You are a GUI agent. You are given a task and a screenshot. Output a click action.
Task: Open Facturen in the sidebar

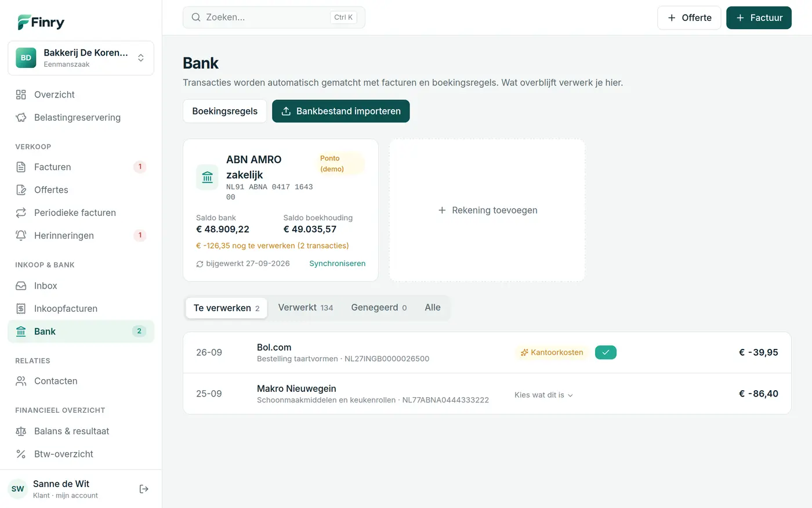[x=81, y=167]
